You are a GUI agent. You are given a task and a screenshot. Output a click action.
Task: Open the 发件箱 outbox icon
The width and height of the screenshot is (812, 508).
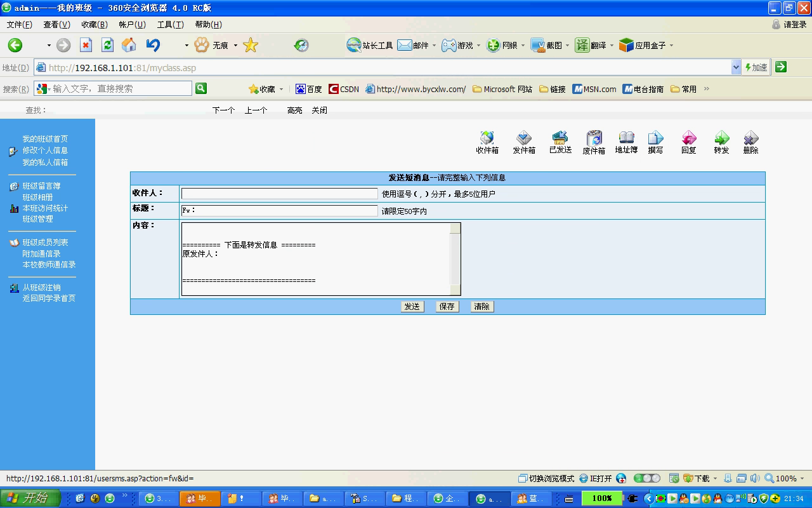524,142
